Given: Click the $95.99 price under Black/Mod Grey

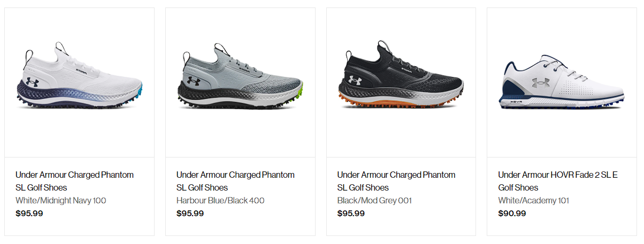Looking at the screenshot, I should (x=351, y=214).
